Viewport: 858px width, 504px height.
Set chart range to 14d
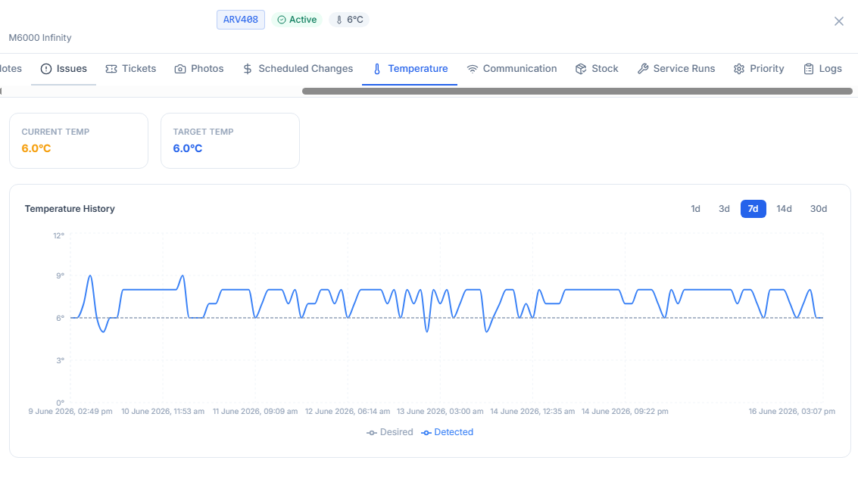[784, 209]
